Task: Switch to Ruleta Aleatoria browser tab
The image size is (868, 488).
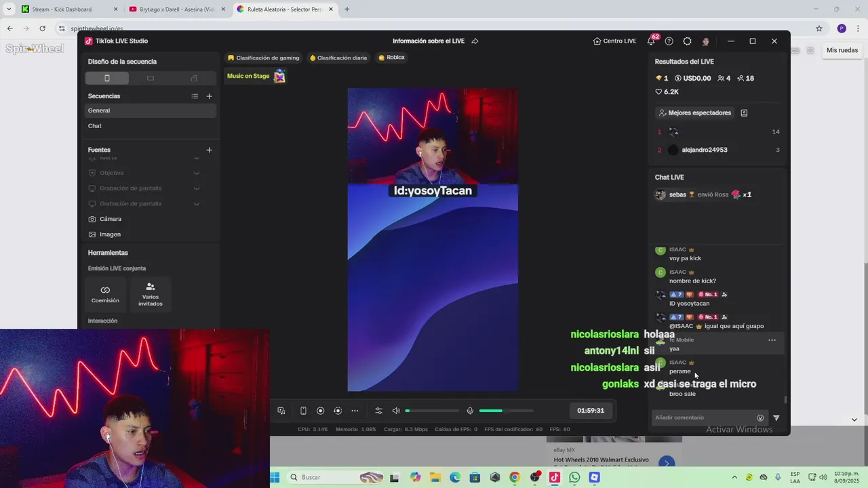Action: pos(285,9)
